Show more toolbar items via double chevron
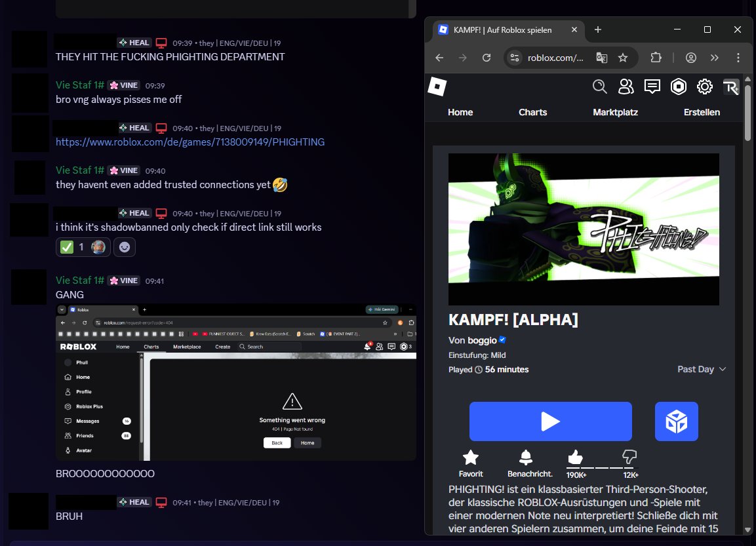 click(715, 58)
